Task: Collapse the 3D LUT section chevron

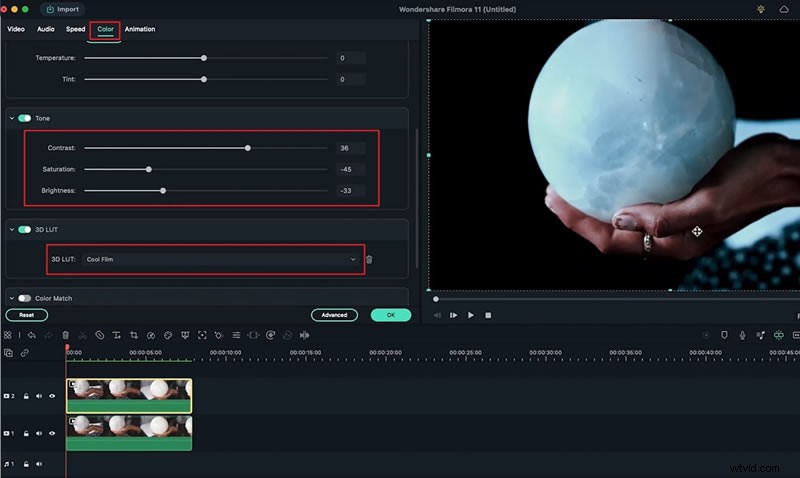Action: tap(12, 230)
